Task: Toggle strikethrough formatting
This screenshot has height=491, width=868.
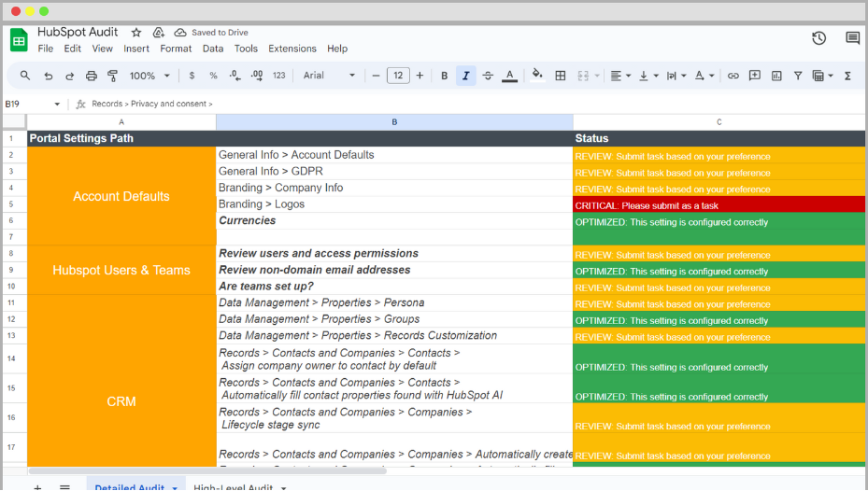Action: pyautogui.click(x=487, y=76)
